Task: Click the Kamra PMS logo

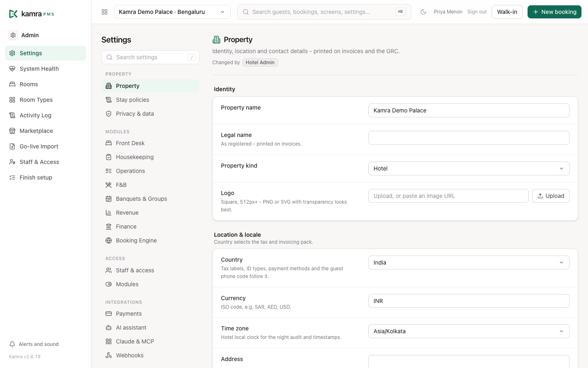Action: tap(31, 14)
